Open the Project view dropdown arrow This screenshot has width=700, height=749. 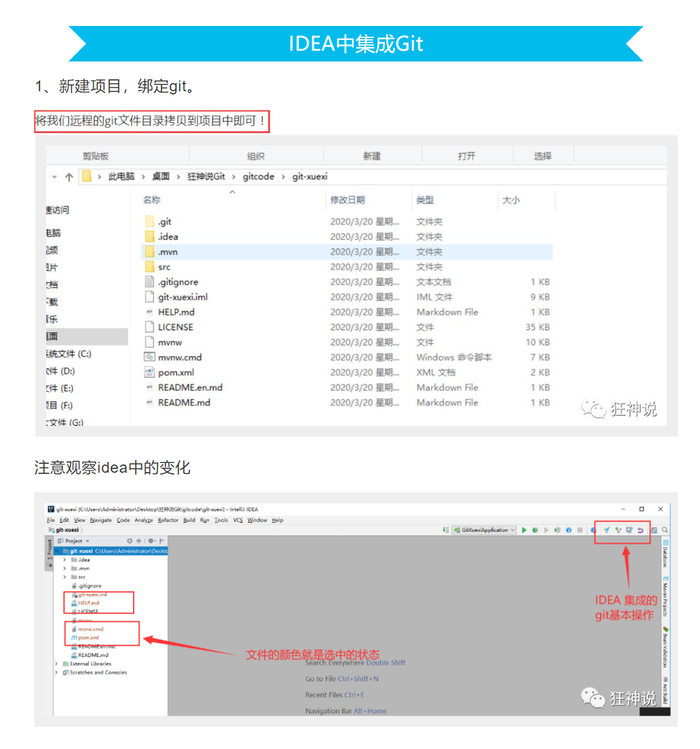click(x=87, y=541)
